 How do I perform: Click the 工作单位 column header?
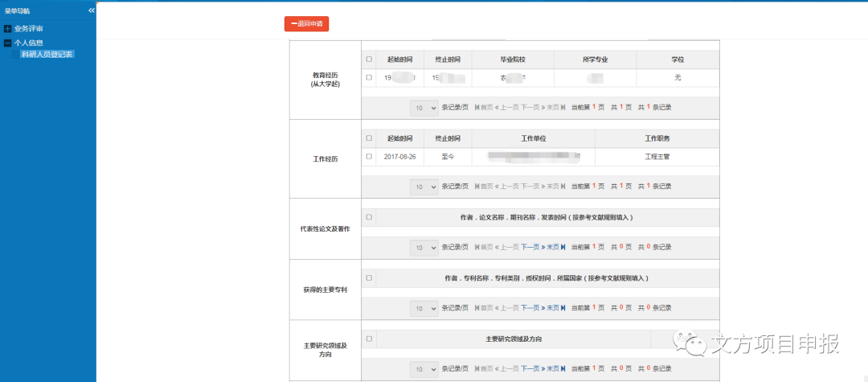pyautogui.click(x=534, y=138)
